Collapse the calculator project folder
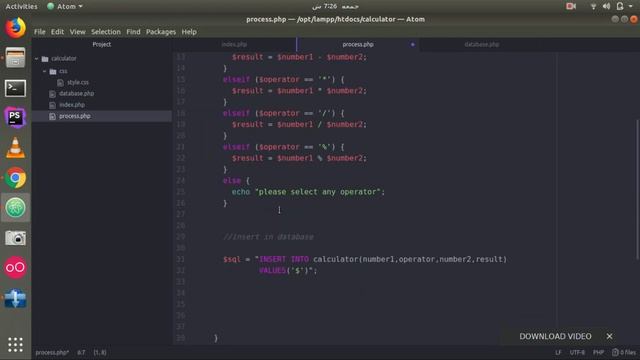 (x=37, y=59)
